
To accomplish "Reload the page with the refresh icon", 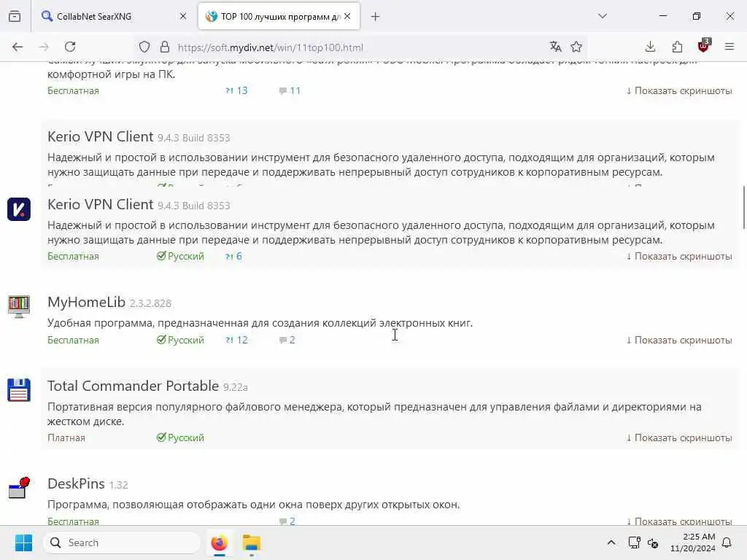I will (x=70, y=47).
